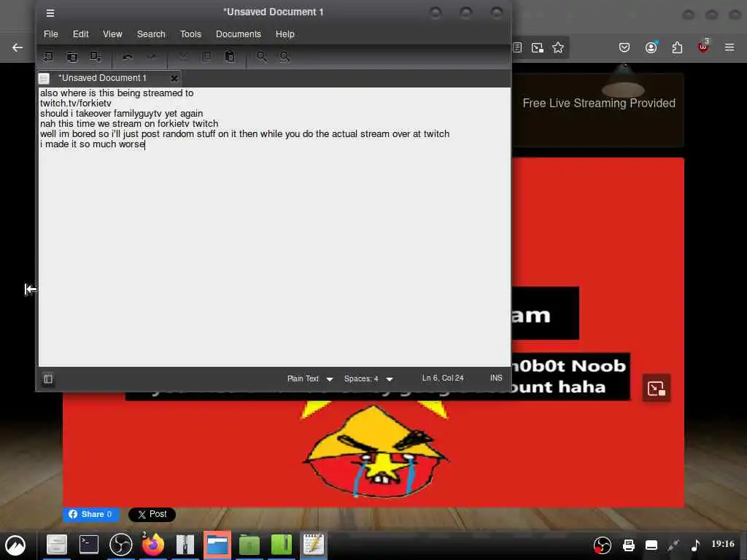Open Find using the magnifier toolbar icon

pos(262,57)
